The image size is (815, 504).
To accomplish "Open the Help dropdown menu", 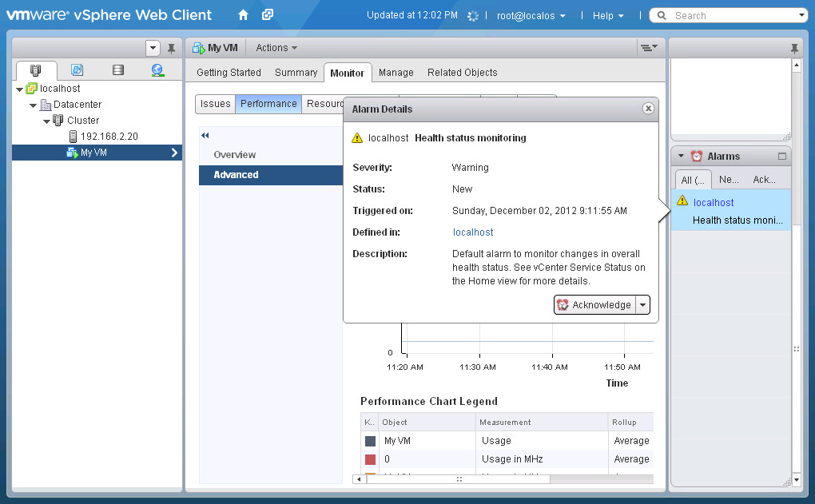I will point(608,16).
